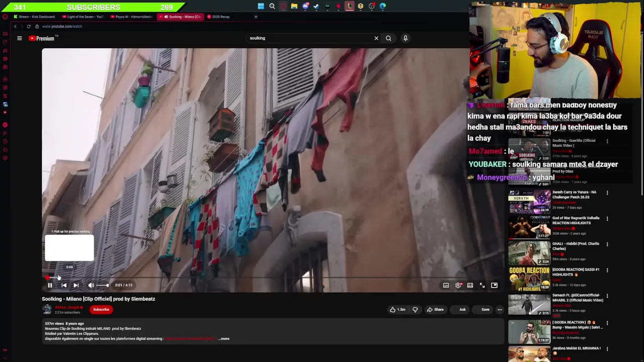Image resolution: width=644 pixels, height=362 pixels.
Task: Like the video (1.5m likes)
Action: click(397, 310)
